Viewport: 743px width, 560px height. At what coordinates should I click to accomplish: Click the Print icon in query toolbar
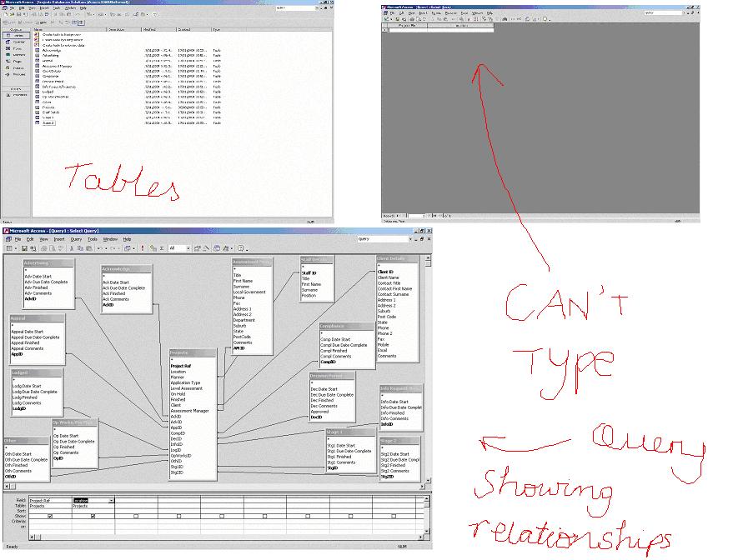pyautogui.click(x=43, y=248)
